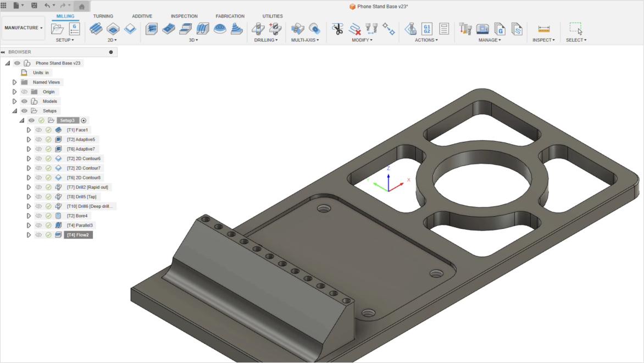Open the MANUFACTURE workspace dropdown
This screenshot has width=644, height=363.
coord(24,28)
